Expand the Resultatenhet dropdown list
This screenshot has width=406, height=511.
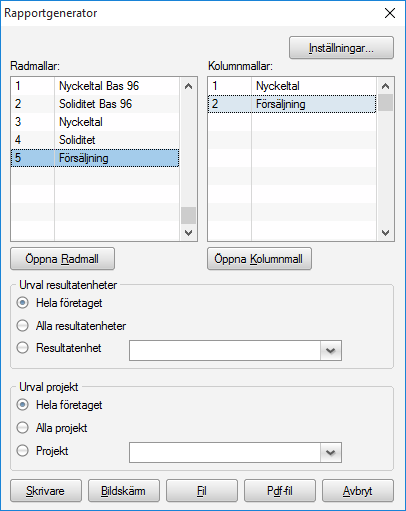[x=331, y=350]
